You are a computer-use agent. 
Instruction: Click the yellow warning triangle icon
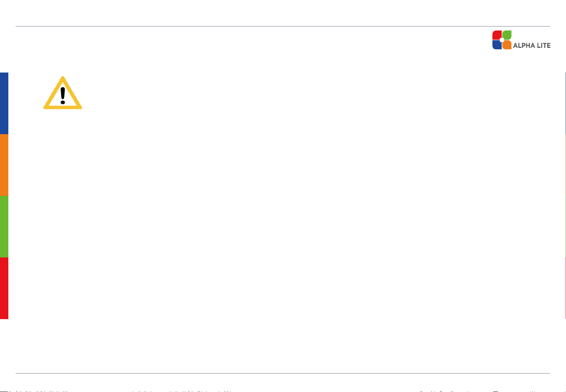click(x=63, y=93)
